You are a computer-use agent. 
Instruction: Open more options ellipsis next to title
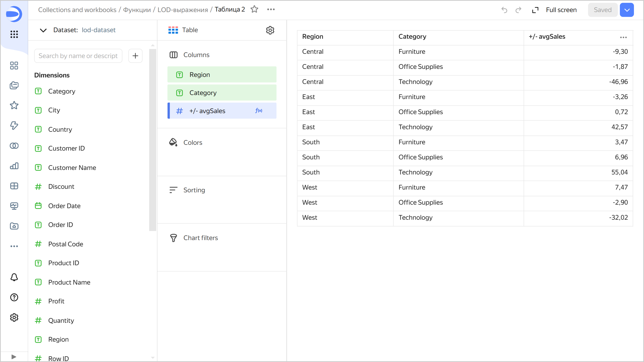coord(271,9)
